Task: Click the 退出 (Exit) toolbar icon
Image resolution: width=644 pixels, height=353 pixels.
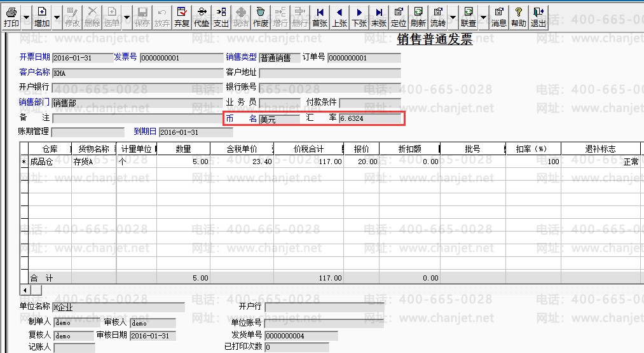Action: (x=538, y=17)
